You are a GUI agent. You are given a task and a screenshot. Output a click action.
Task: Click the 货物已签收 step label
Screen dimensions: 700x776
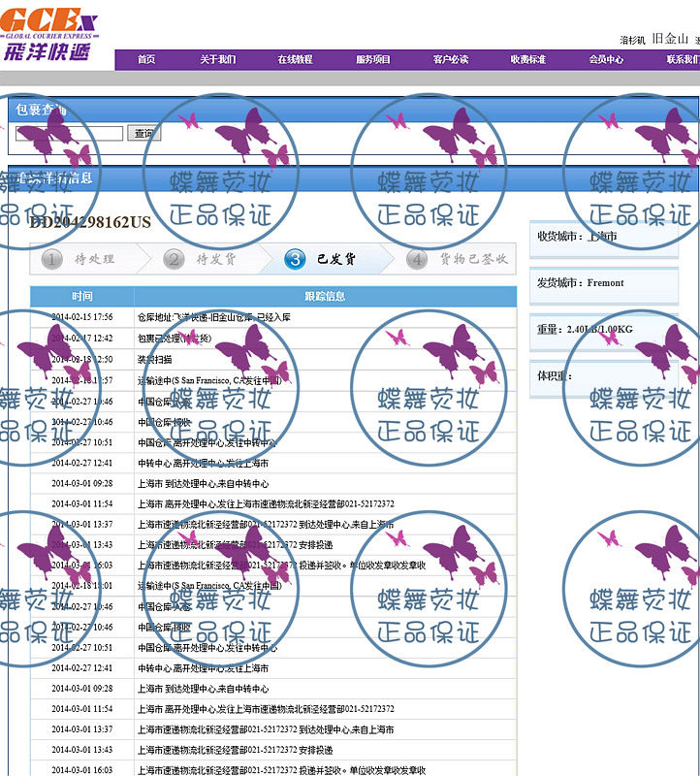[474, 259]
